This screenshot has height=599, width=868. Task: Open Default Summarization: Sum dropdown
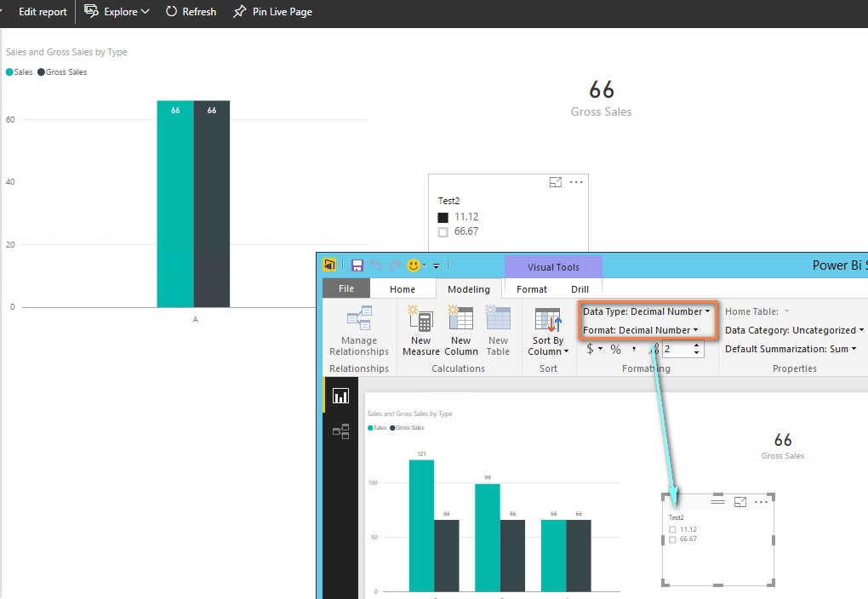coord(791,350)
